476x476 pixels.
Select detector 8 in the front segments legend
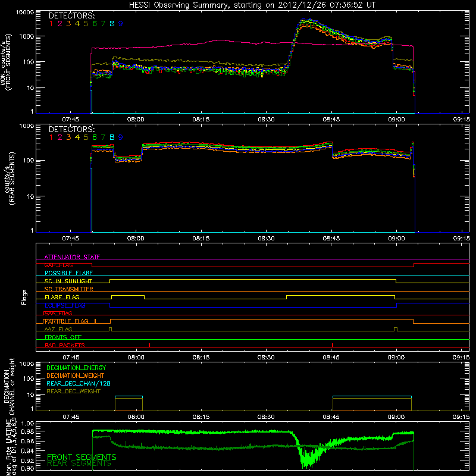(x=112, y=24)
